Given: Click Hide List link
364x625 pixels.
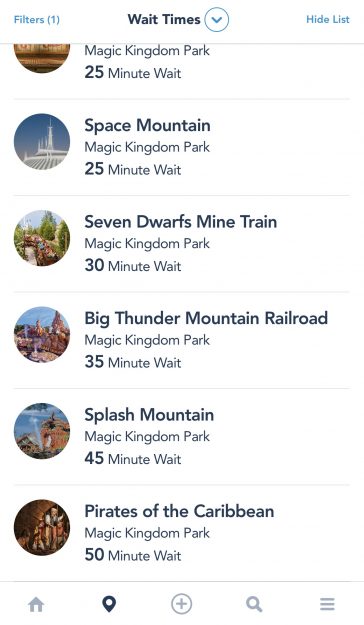Looking at the screenshot, I should (x=328, y=20).
